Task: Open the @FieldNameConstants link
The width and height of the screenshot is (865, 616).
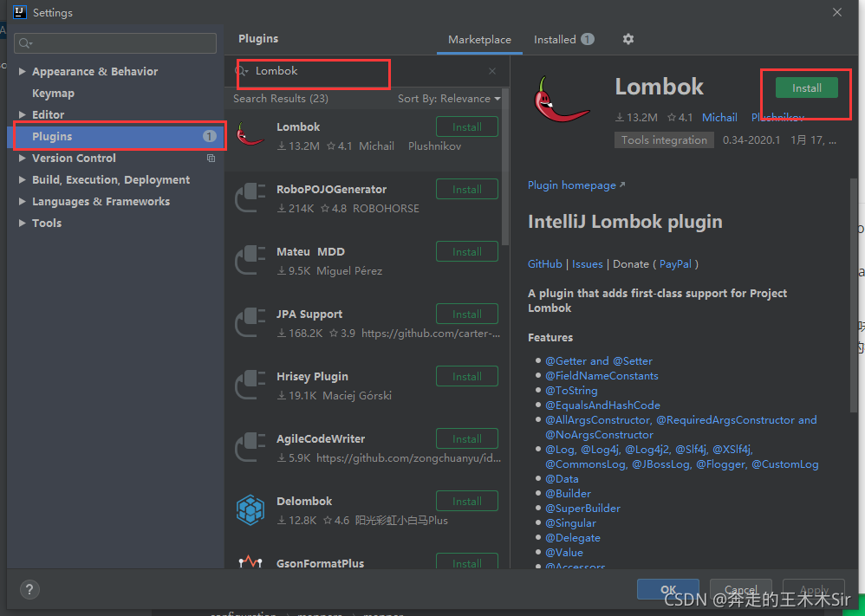Action: coord(602,376)
